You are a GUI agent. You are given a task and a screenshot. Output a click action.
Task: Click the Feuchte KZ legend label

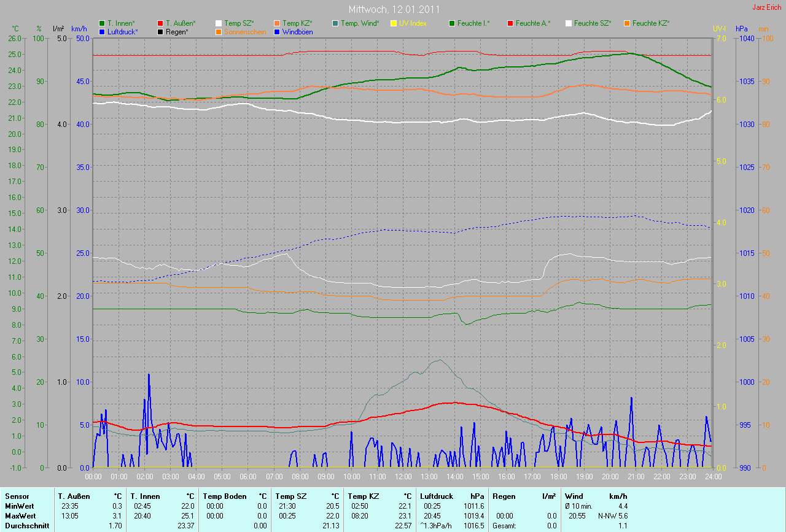651,23
